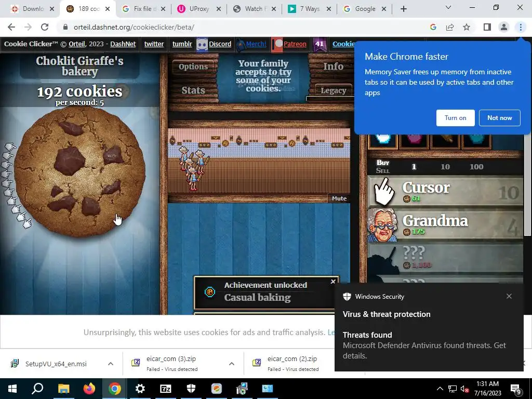Set purchase quantity to 1
This screenshot has height=399, width=532.
pos(414,167)
